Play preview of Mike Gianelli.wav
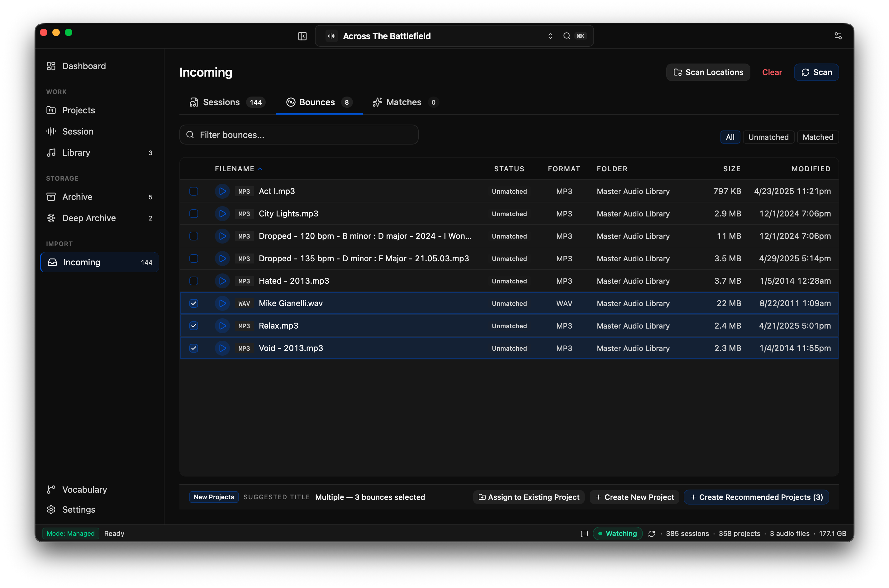The width and height of the screenshot is (889, 588). click(x=222, y=303)
